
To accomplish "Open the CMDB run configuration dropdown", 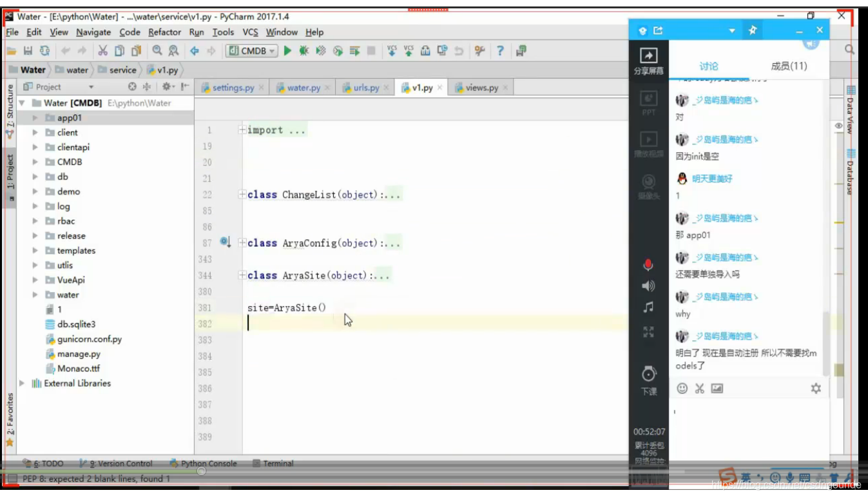I will point(253,51).
